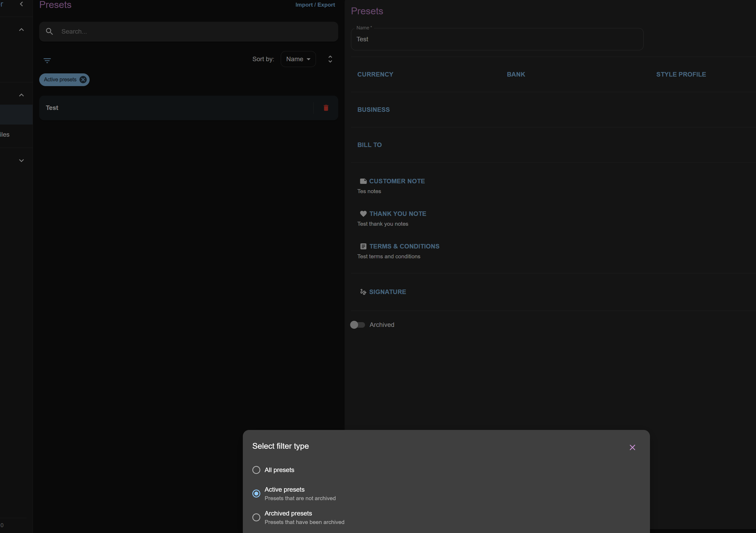Click the Terms & Conditions icon
This screenshot has width=756, height=533.
(x=363, y=246)
